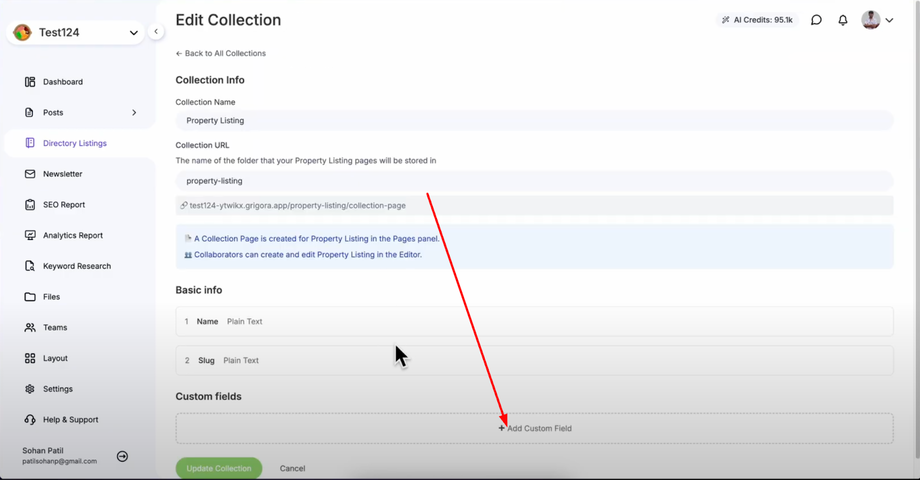Image resolution: width=920 pixels, height=480 pixels.
Task: Click the Settings gear icon
Action: point(30,388)
